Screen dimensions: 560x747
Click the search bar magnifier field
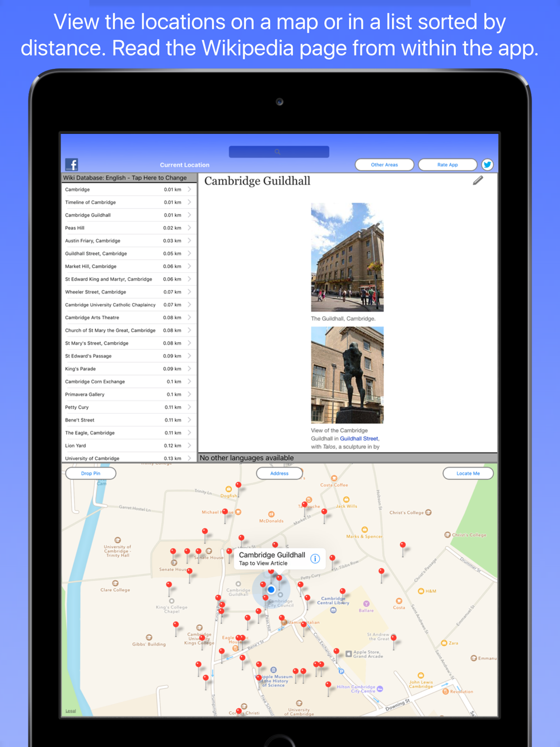(x=279, y=152)
